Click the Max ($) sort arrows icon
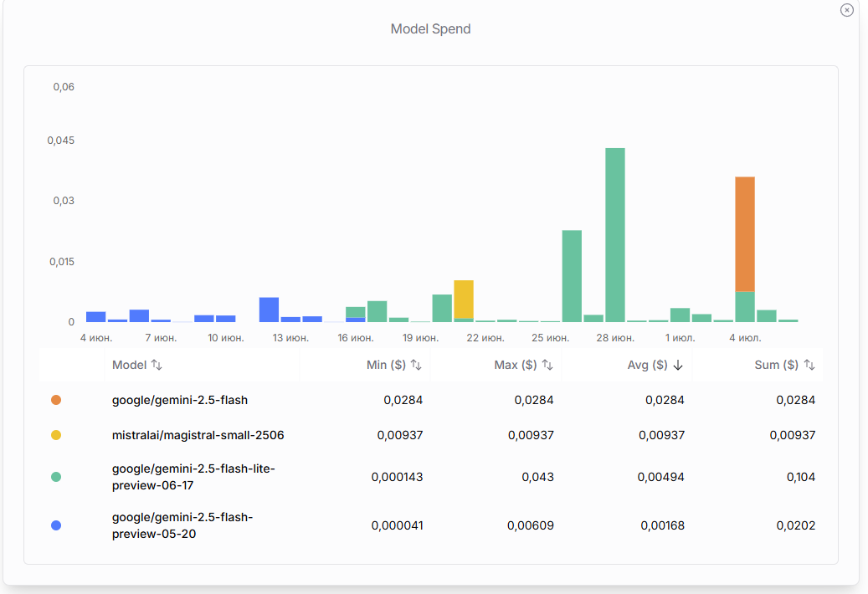Screen dimensions: 868x594 pyautogui.click(x=547, y=366)
